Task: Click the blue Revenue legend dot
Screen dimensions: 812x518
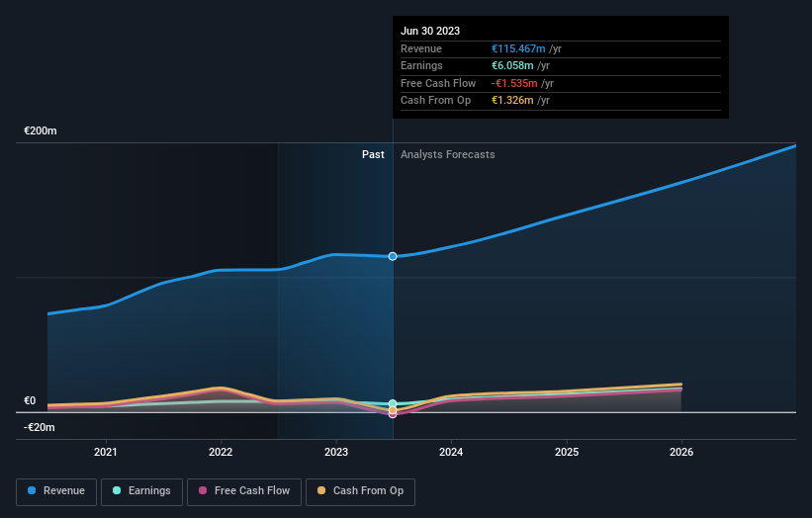Action: click(x=32, y=490)
